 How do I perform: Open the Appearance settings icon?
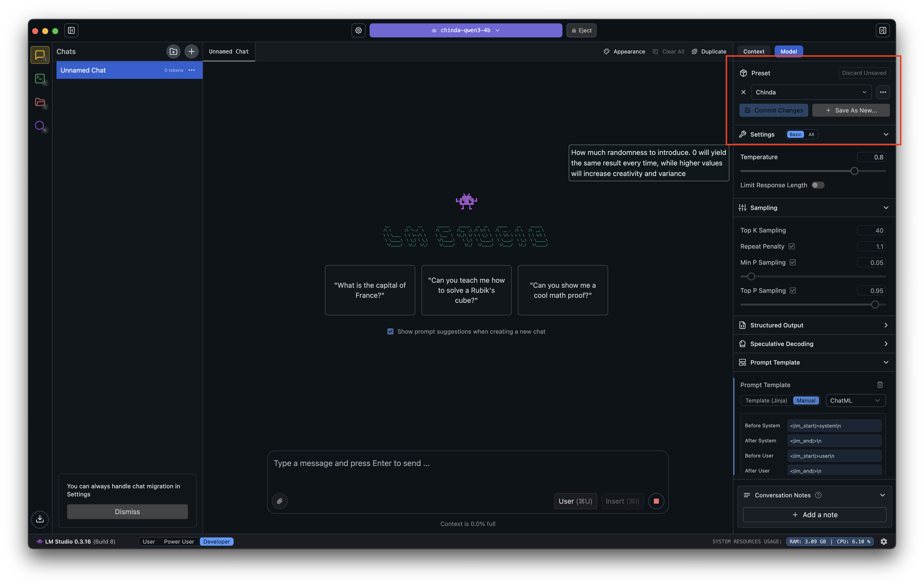606,51
